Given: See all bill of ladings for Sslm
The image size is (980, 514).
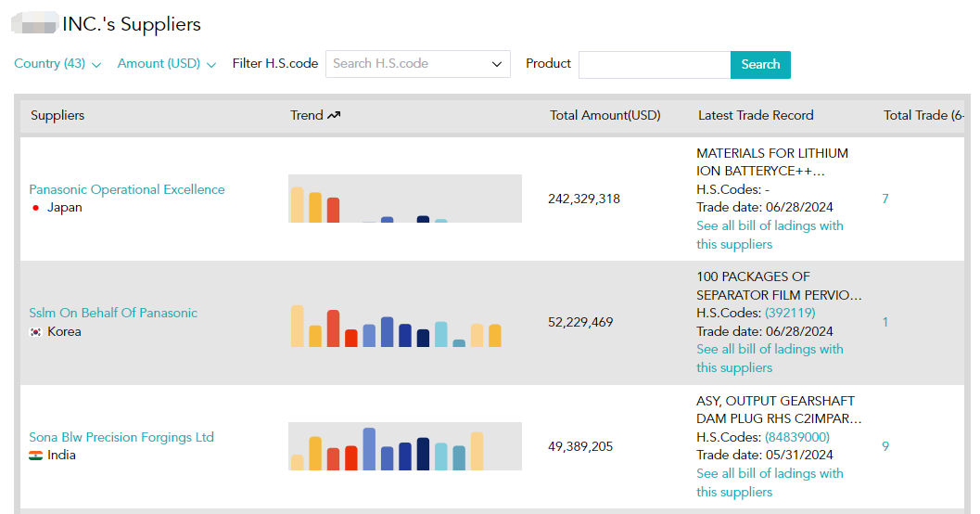Looking at the screenshot, I should pos(770,358).
